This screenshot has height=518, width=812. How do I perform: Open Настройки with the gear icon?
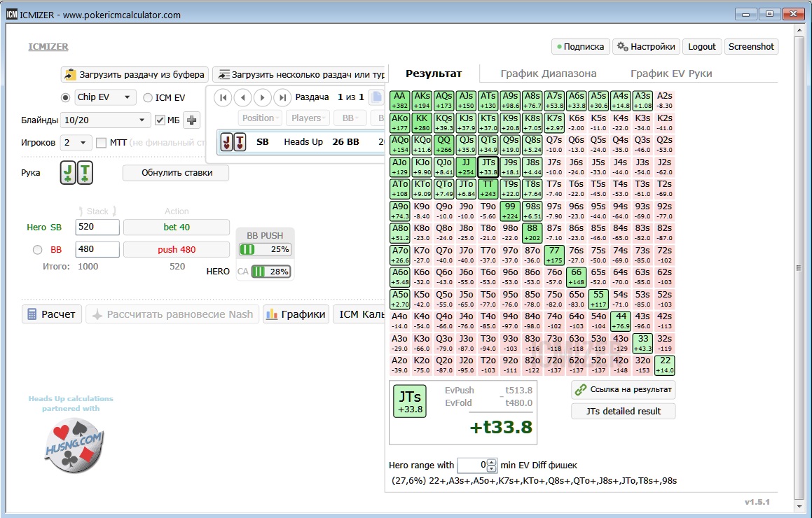[645, 46]
